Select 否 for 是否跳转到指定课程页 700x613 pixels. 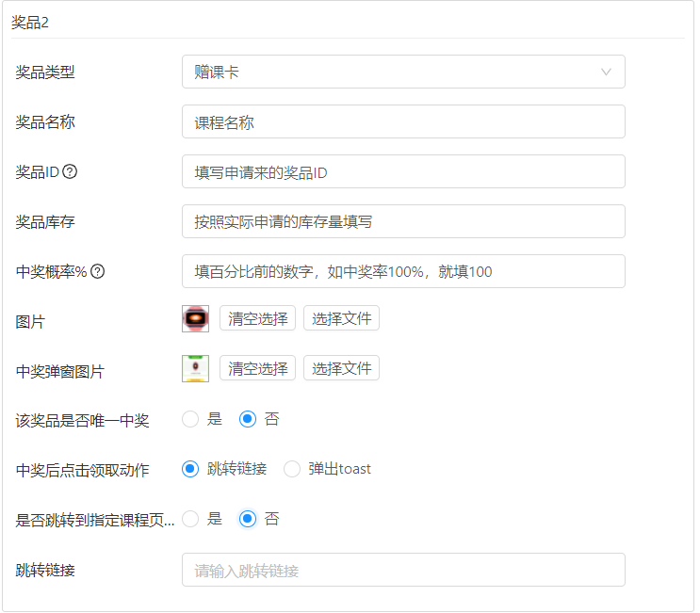click(248, 519)
